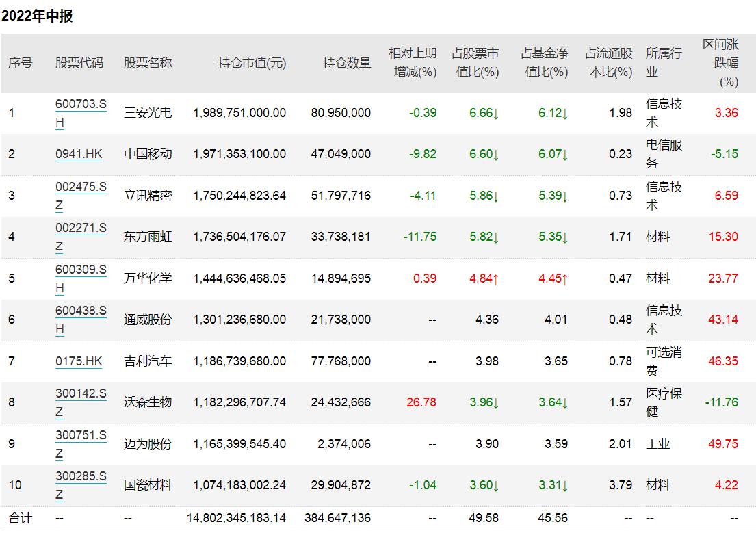Select stock name 万华化学
This screenshot has height=533, width=756.
(x=148, y=278)
